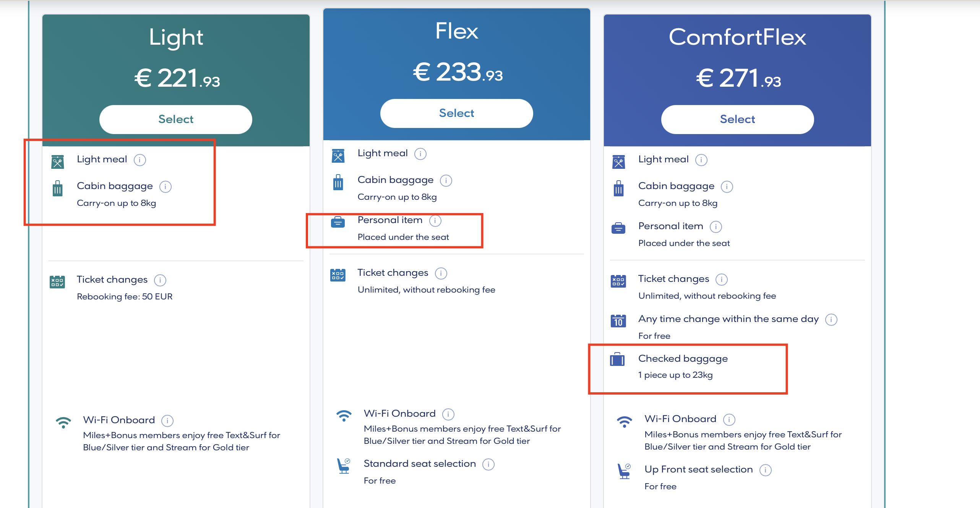Show Wi-Fi Onboard info in Light fare
Screen dimensions: 980x508
pos(167,421)
